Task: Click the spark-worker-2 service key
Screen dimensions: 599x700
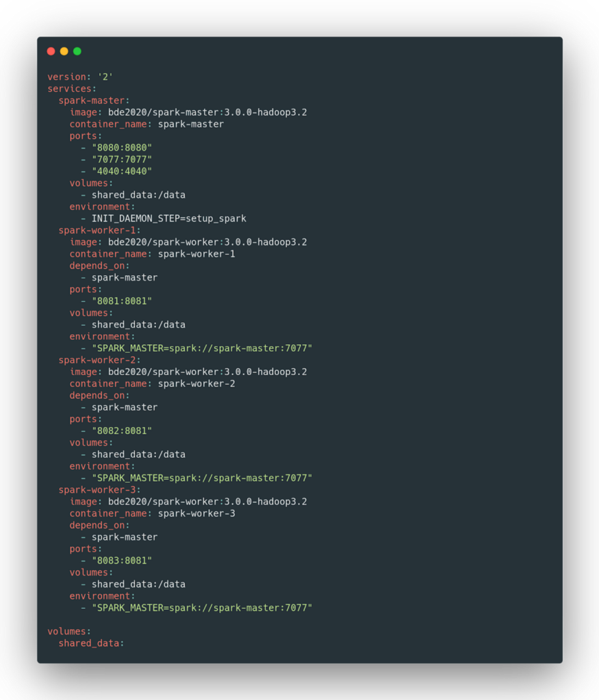Action: tap(99, 361)
